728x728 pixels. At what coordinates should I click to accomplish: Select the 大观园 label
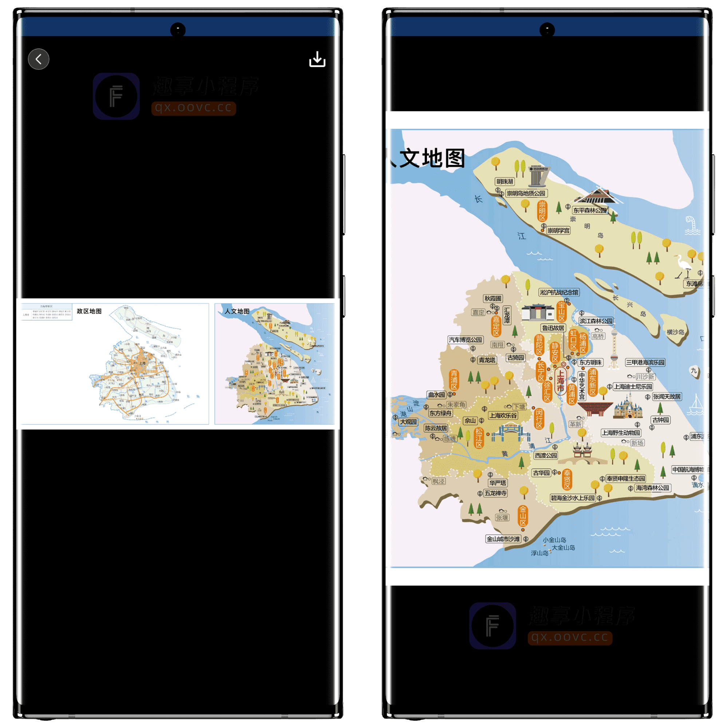pyautogui.click(x=408, y=422)
